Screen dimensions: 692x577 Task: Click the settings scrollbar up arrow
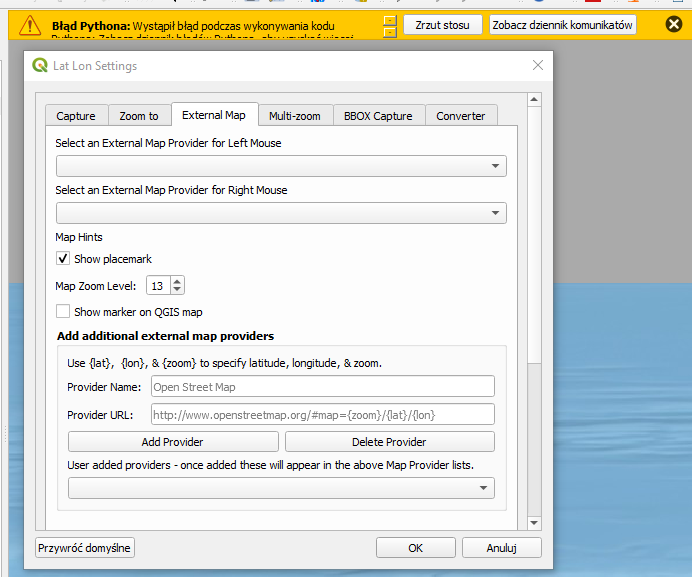(x=534, y=99)
